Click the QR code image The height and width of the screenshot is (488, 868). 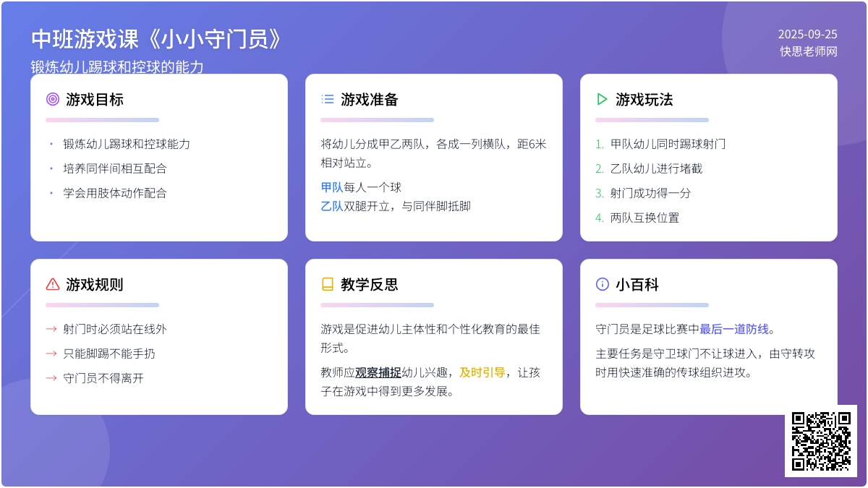[821, 440]
